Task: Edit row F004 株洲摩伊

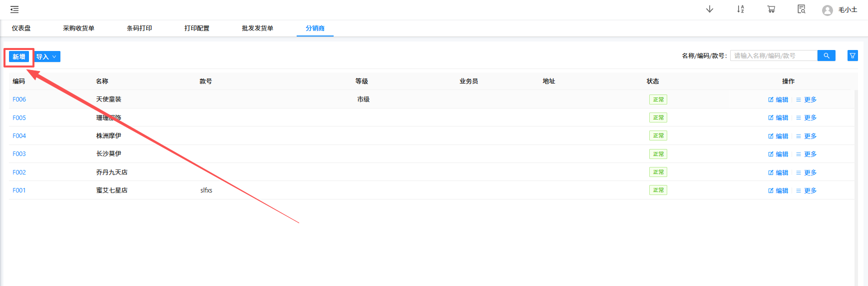Action: pos(778,136)
